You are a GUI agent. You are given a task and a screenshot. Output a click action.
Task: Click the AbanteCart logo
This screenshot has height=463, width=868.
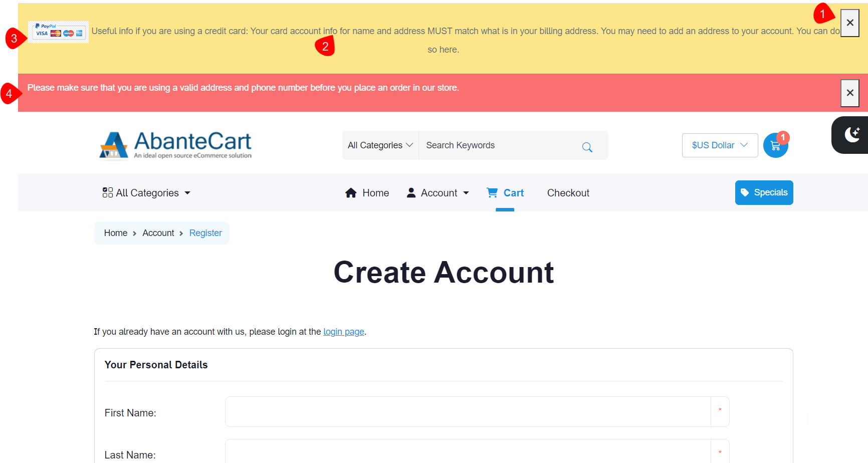[x=175, y=145]
